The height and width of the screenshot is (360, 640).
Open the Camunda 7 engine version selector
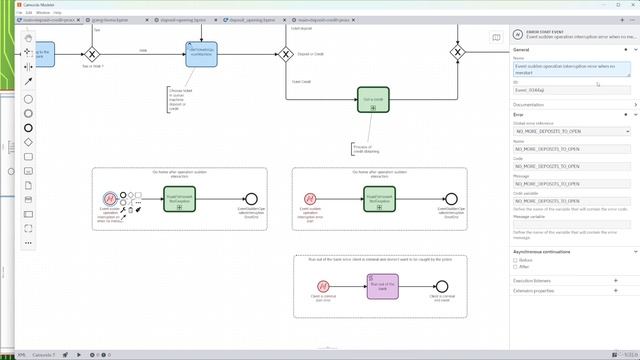point(43,355)
